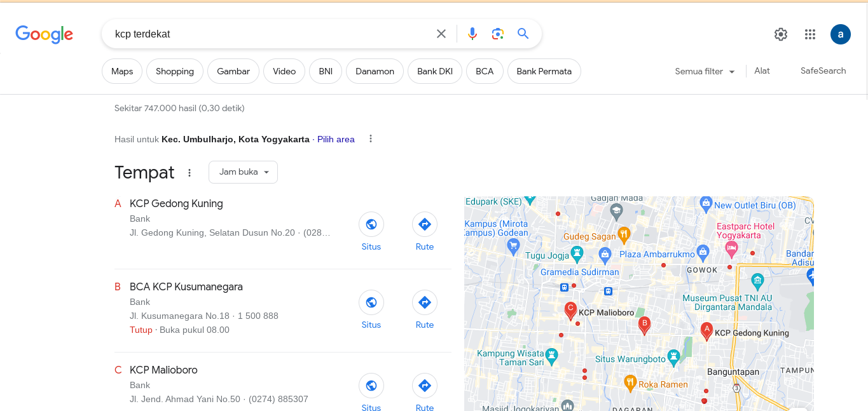
Task: Switch to the Gambar filter chip
Action: [x=233, y=71]
